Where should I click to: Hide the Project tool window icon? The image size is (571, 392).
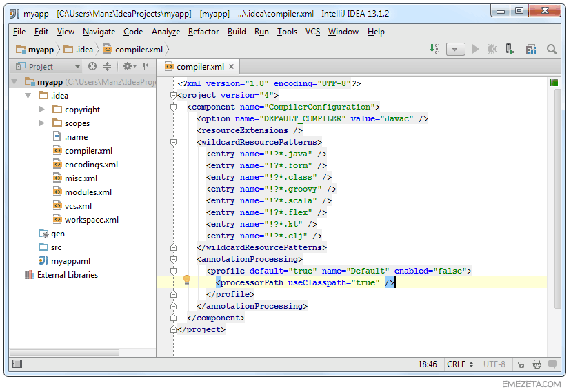(147, 67)
